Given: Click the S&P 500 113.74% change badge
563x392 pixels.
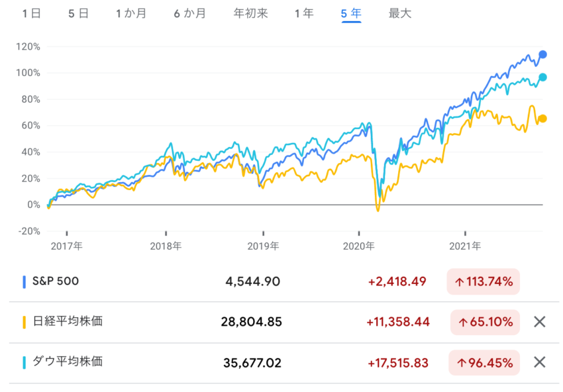Looking at the screenshot, I should tap(484, 281).
